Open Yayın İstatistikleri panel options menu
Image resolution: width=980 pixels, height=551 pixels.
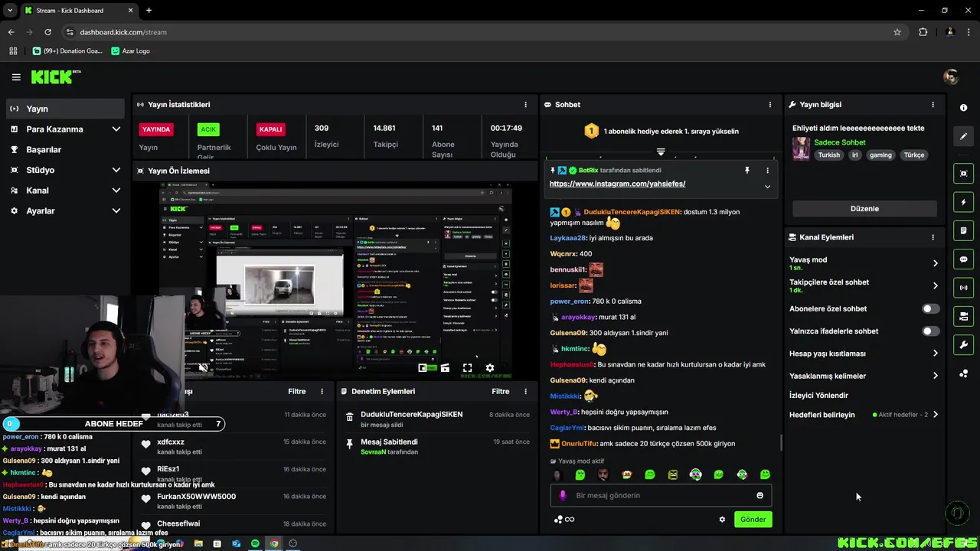525,105
